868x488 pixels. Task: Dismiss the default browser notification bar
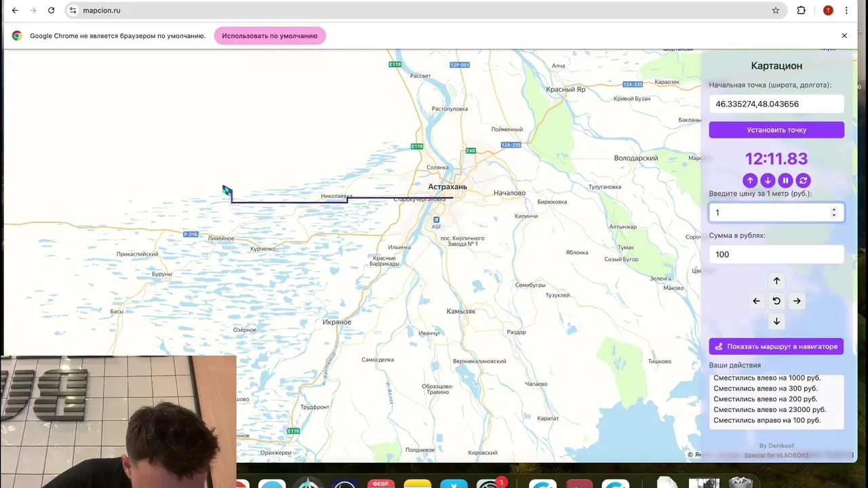click(x=844, y=36)
